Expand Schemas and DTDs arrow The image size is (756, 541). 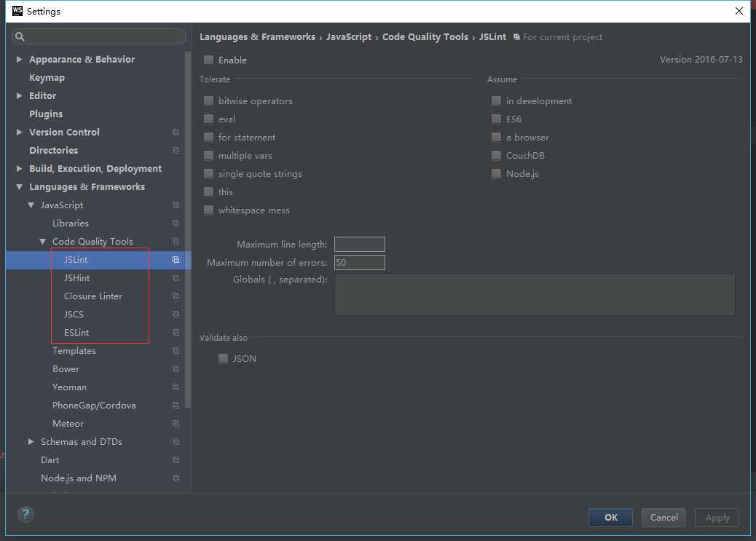(x=31, y=442)
